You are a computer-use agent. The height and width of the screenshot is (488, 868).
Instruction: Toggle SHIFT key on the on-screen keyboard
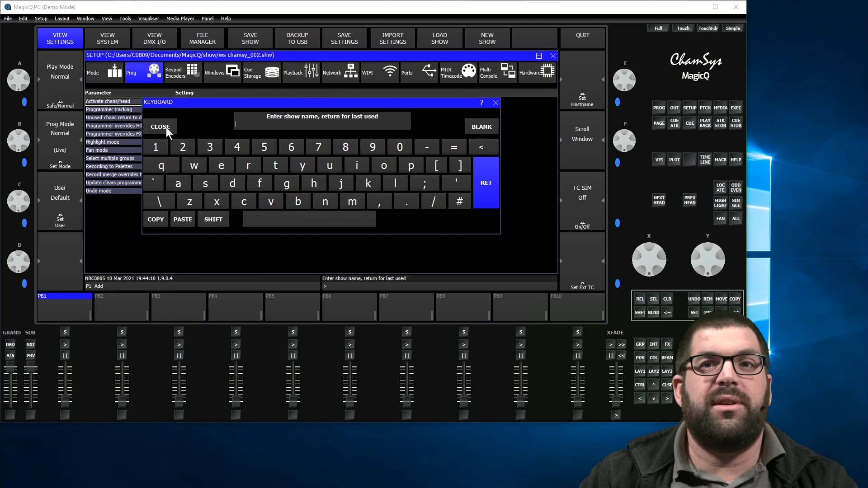click(213, 219)
